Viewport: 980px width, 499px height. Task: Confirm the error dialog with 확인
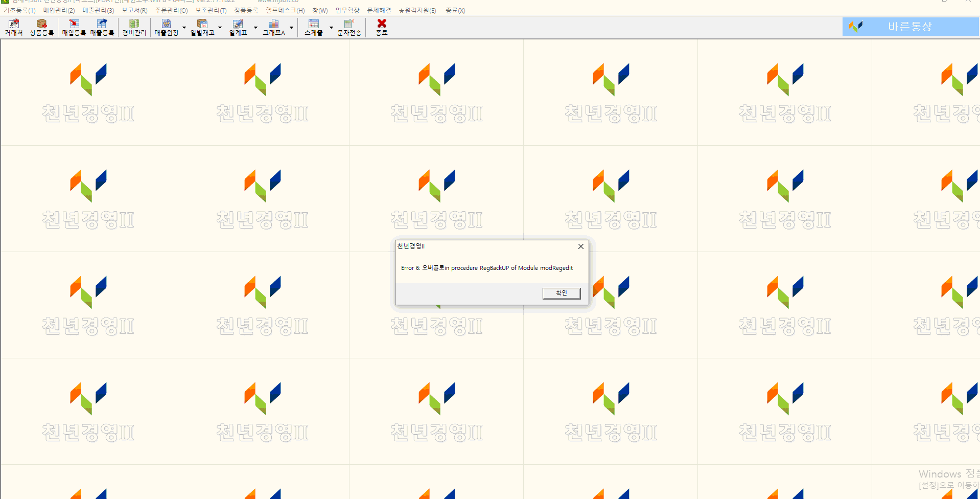point(562,293)
